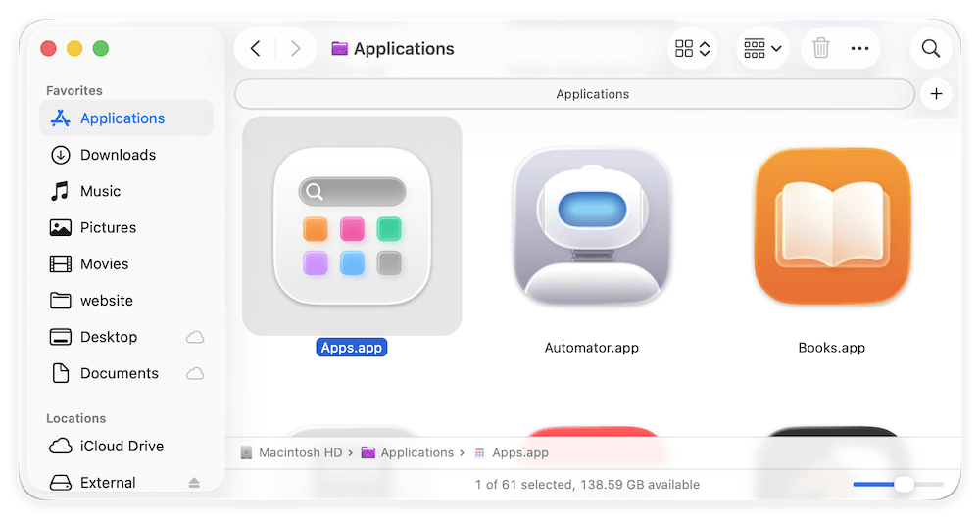Select the Apps.app icon

click(352, 226)
